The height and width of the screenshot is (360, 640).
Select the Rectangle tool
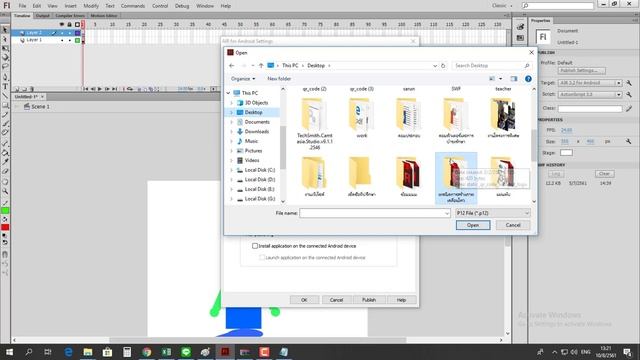click(5, 105)
